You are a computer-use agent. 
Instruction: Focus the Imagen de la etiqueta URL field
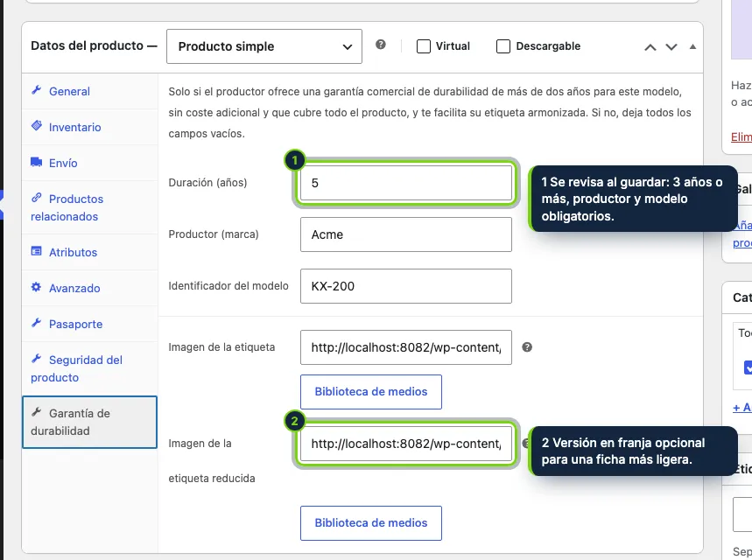[x=406, y=347]
